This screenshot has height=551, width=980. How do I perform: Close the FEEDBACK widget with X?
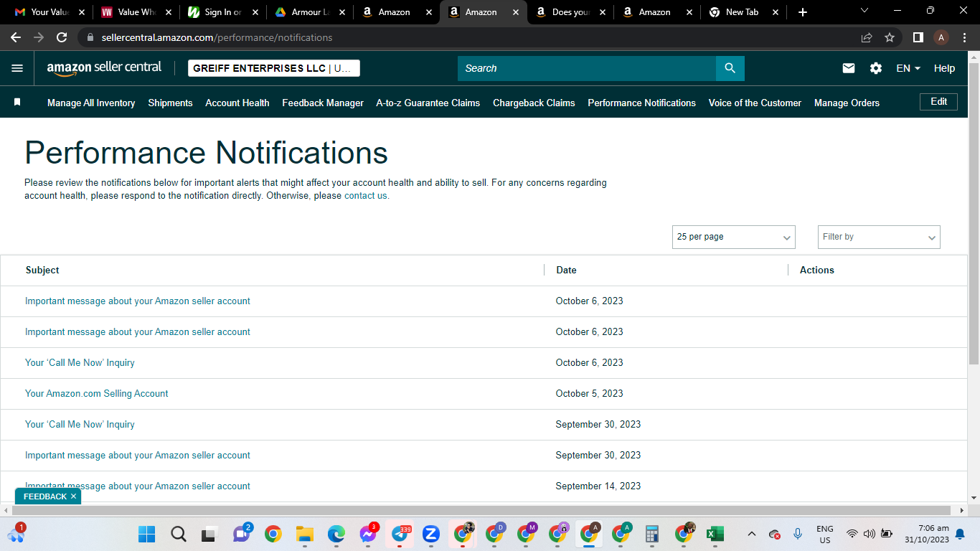[x=73, y=496]
